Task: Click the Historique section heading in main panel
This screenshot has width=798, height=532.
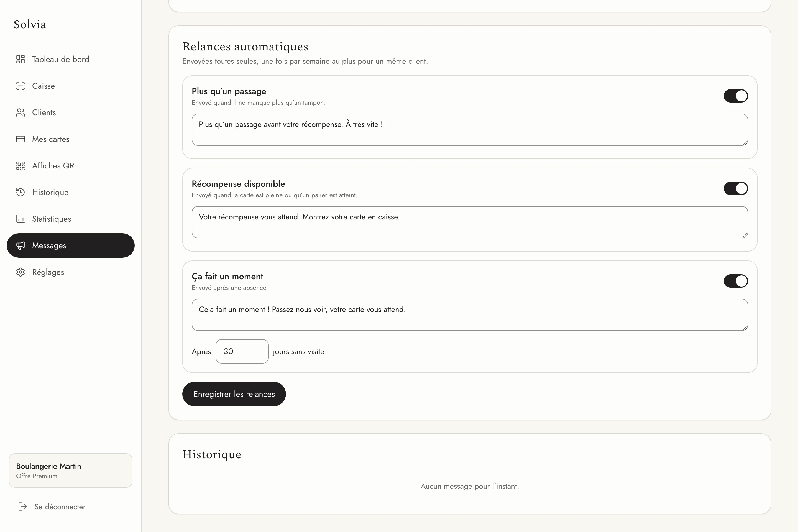Action: (212, 454)
